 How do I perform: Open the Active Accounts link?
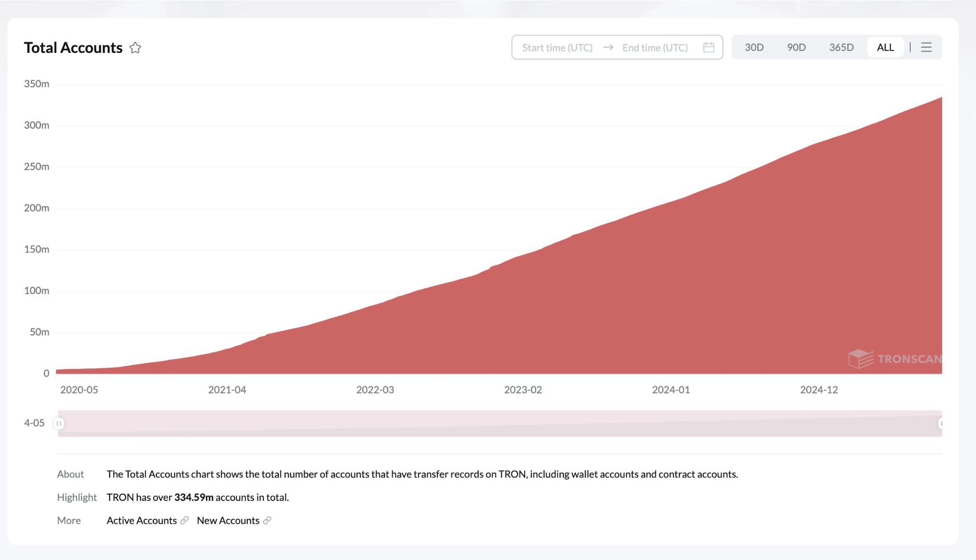tap(142, 520)
